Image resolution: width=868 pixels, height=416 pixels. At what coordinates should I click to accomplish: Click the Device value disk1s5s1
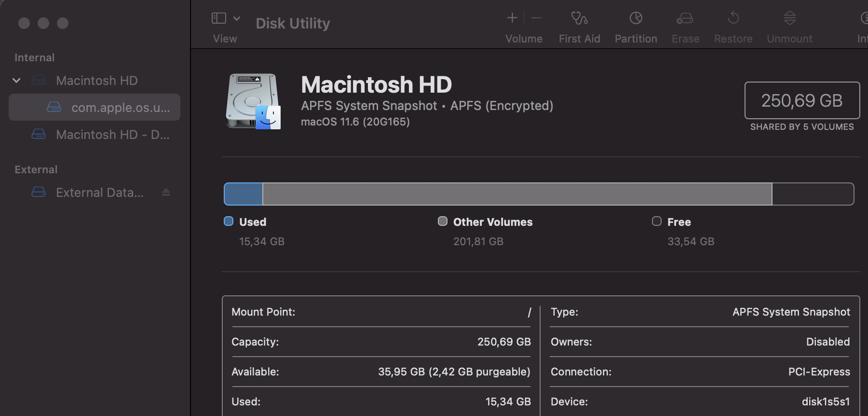point(826,402)
